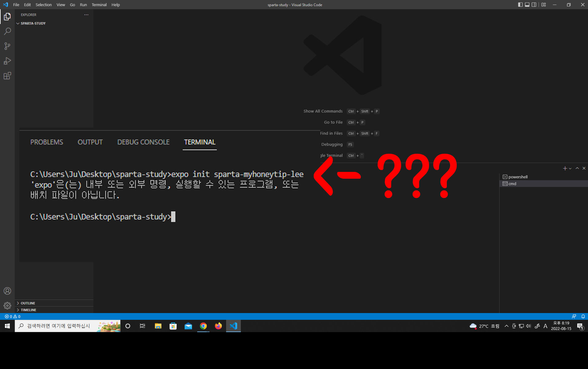Open the Selection menu
This screenshot has height=369, width=588.
(44, 5)
